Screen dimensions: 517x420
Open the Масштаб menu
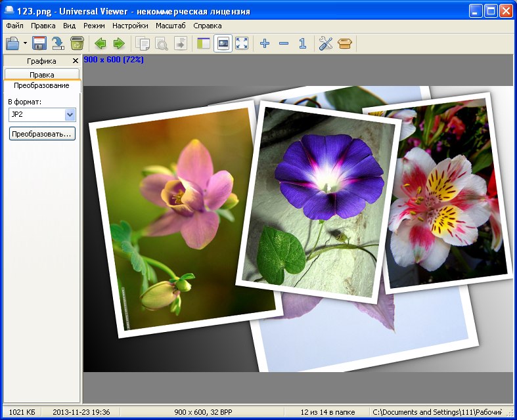(170, 26)
